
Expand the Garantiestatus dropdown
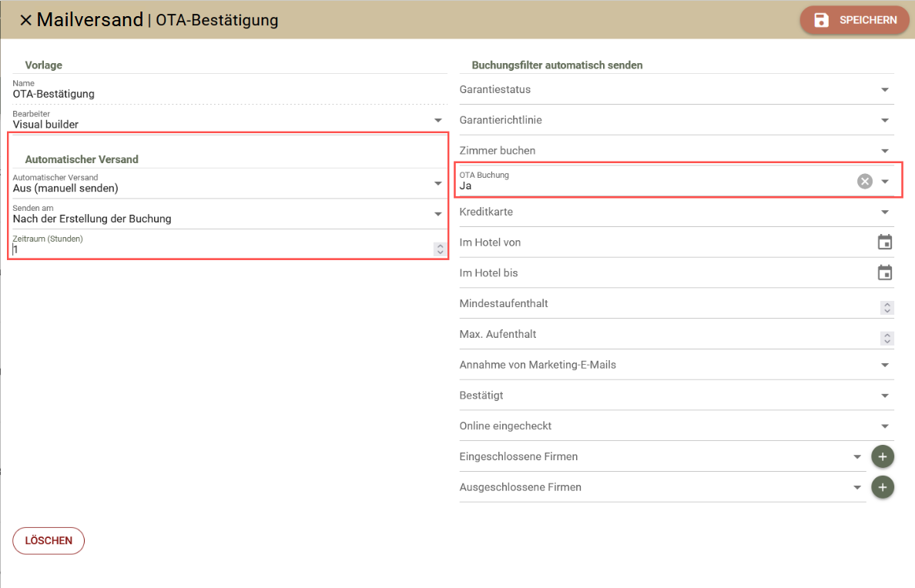click(x=676, y=90)
